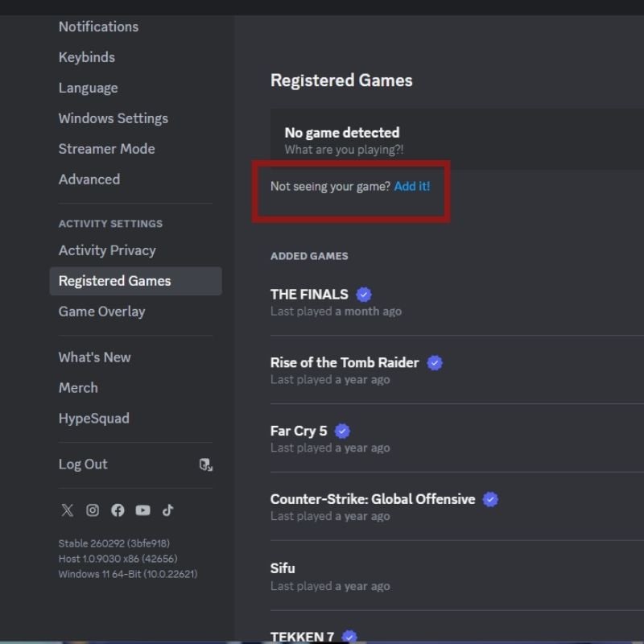
Task: Open Merch link in sidebar
Action: [x=78, y=388]
